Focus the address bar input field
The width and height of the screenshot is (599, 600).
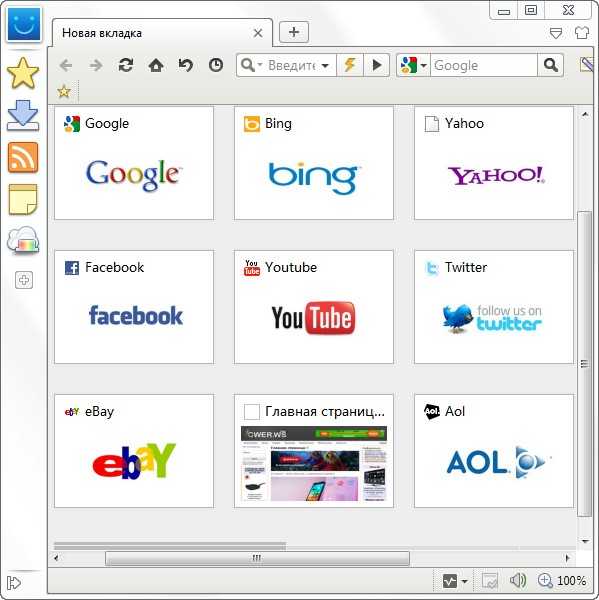292,65
